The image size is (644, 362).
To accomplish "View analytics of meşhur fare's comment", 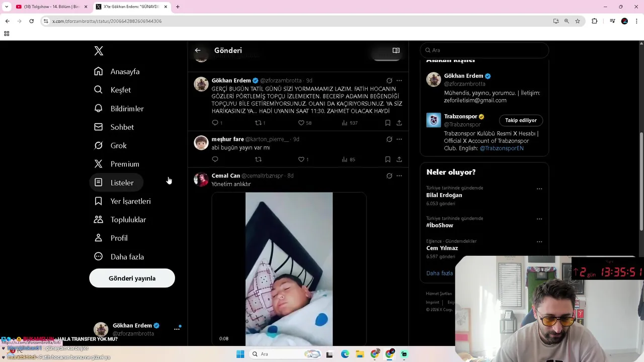I will tap(345, 159).
